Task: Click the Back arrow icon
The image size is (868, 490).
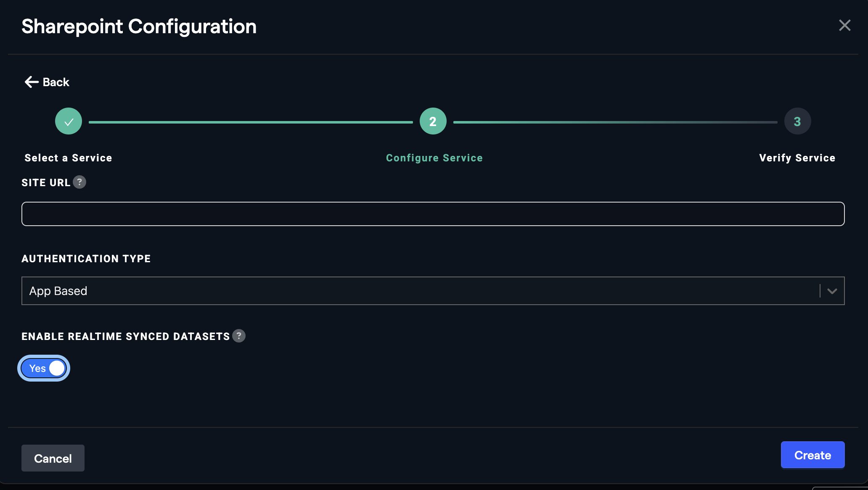Action: (x=32, y=82)
